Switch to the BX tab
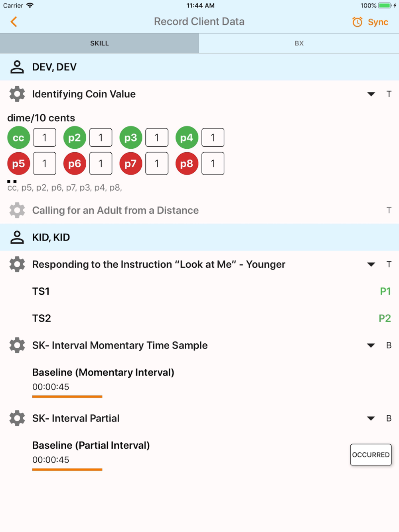This screenshot has height=532, width=399. tap(299, 43)
